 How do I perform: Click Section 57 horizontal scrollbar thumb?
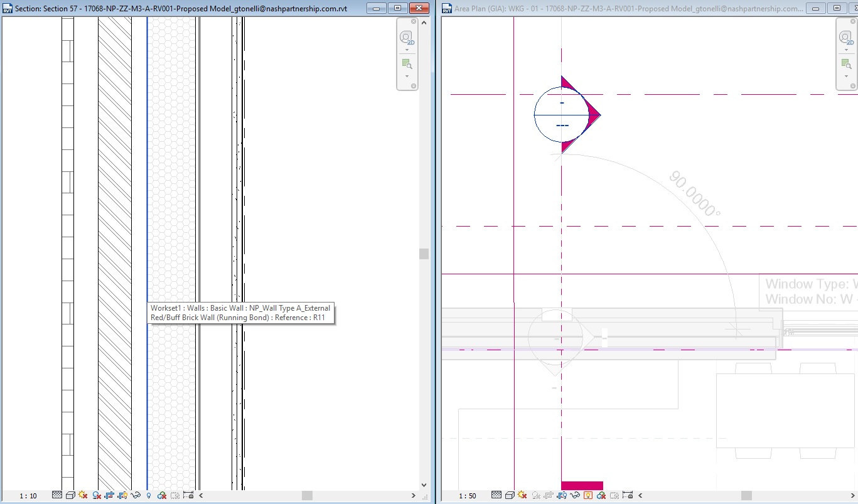(307, 496)
